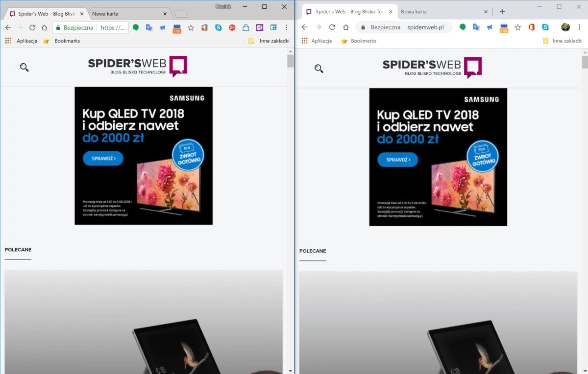Click Office extension icon in left window
Screen dimensions: 588x374
click(204, 28)
